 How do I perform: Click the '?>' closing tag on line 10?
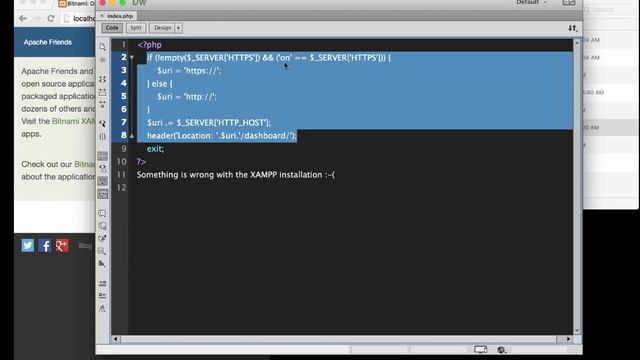[141, 162]
